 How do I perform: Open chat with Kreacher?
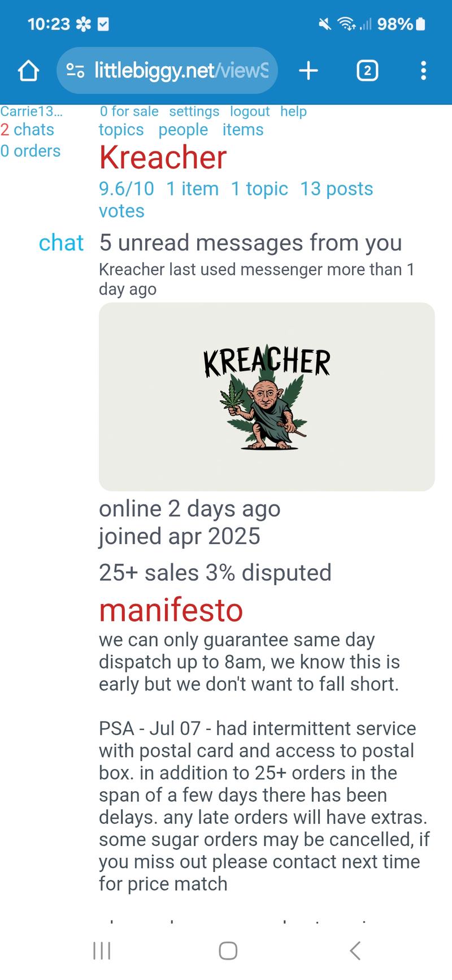click(61, 243)
